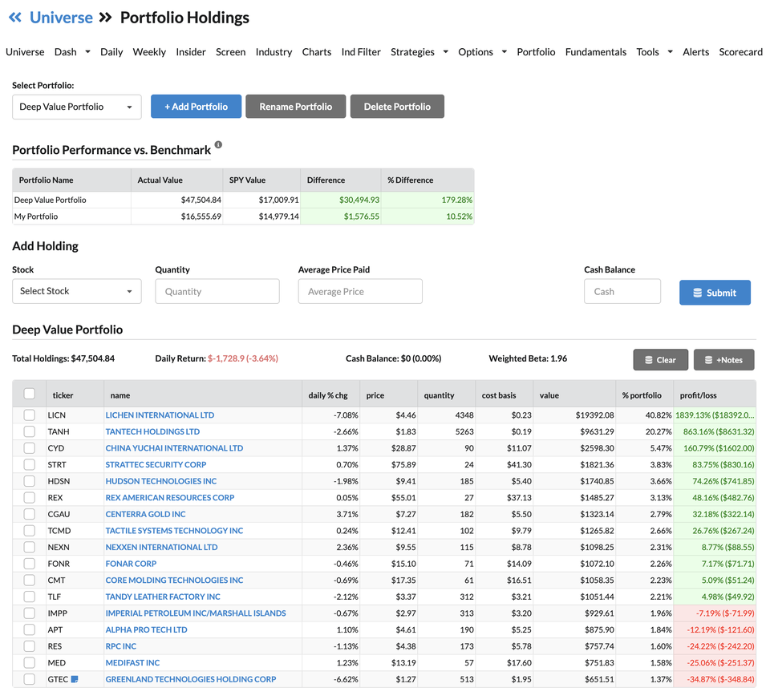Check the REX row checkbox

pyautogui.click(x=30, y=498)
